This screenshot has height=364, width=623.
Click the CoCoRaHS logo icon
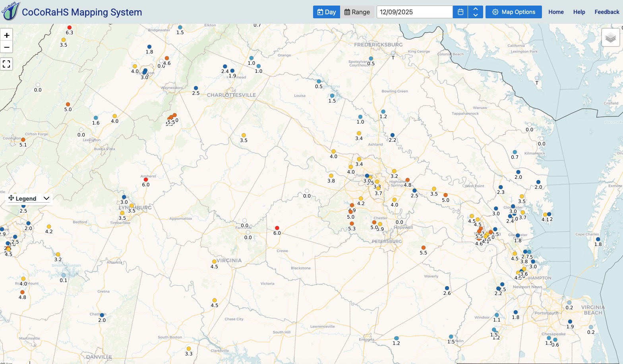point(10,11)
